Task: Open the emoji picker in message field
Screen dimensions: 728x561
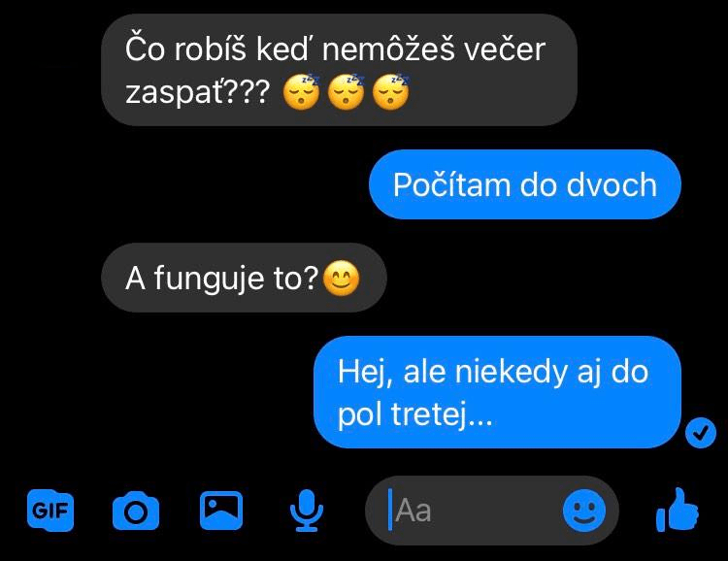Action: [584, 511]
